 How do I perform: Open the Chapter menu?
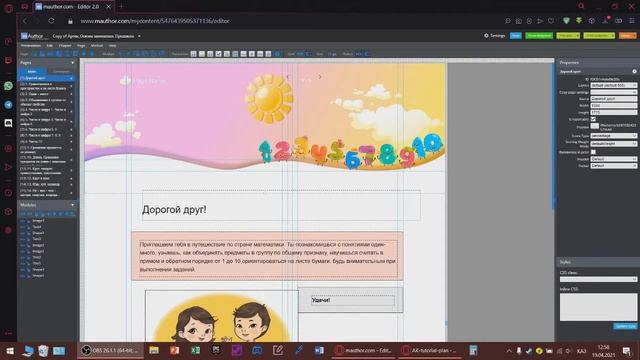click(x=65, y=46)
